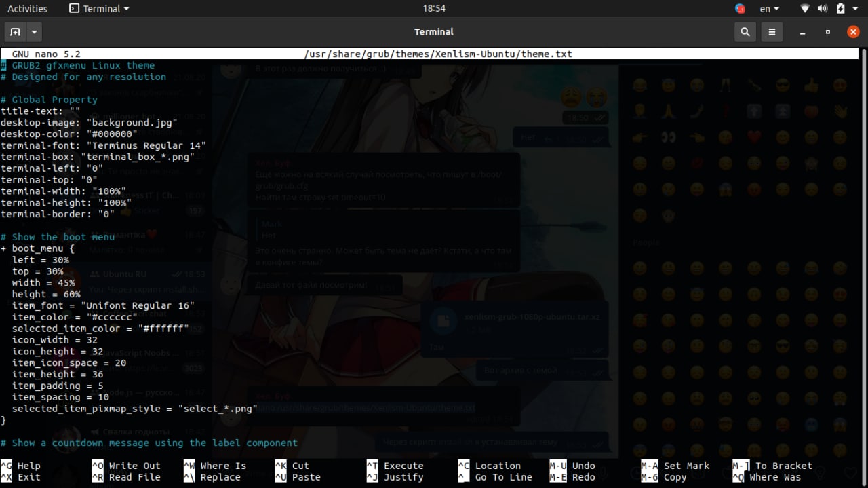Click the ^\ Replace shortcut
This screenshot has width=868, height=488.
coord(212,477)
